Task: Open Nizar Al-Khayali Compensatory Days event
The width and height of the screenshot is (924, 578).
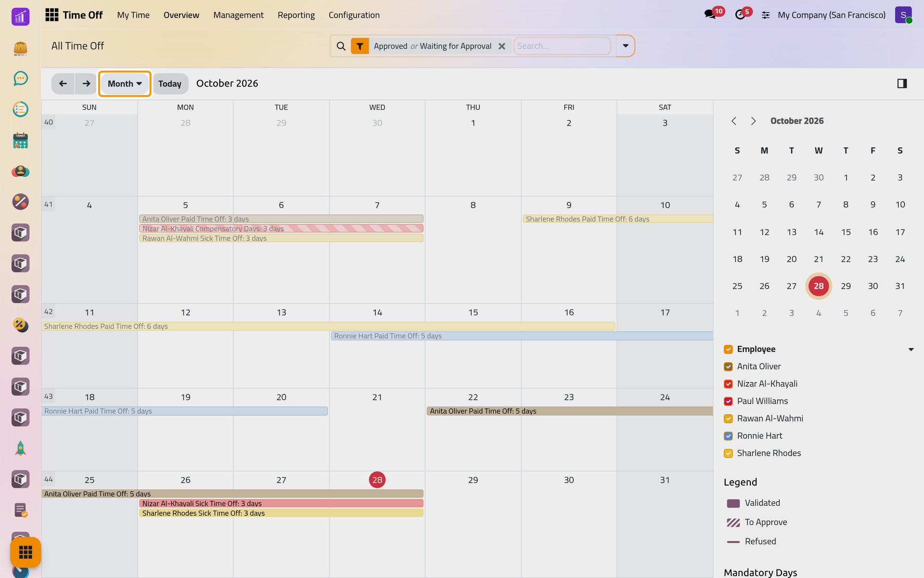Action: point(281,228)
